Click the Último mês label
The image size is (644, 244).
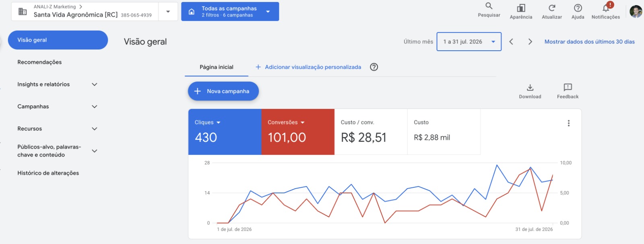418,41
